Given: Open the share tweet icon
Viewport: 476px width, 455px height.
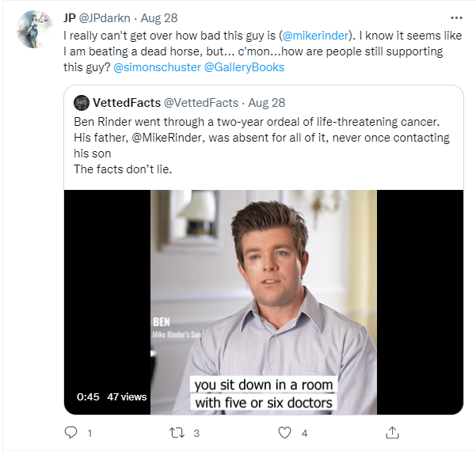Looking at the screenshot, I should pyautogui.click(x=392, y=433).
